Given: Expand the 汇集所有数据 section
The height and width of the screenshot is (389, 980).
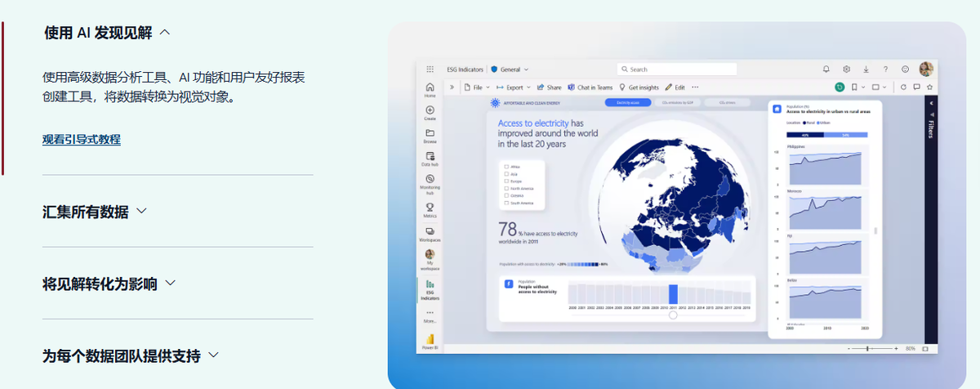Looking at the screenshot, I should tap(95, 212).
